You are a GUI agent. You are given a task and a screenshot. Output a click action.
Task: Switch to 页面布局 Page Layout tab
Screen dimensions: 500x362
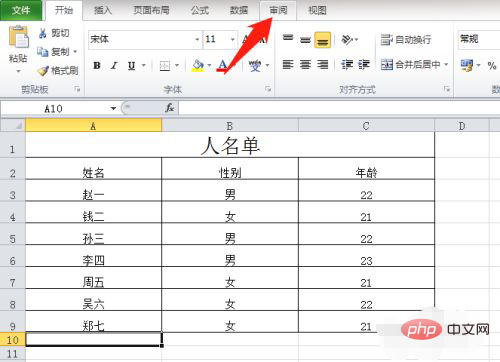tap(151, 10)
